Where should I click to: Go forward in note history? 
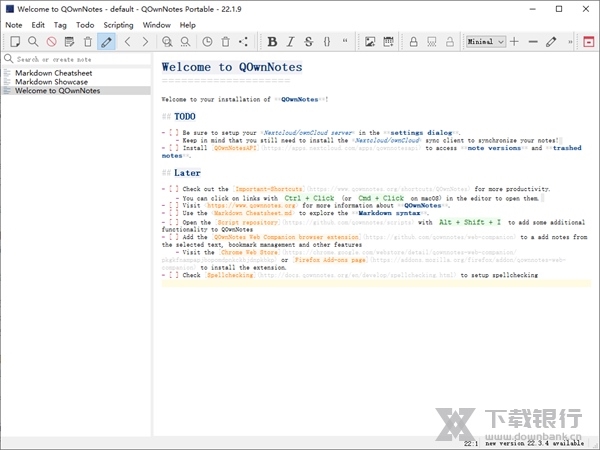pos(146,42)
